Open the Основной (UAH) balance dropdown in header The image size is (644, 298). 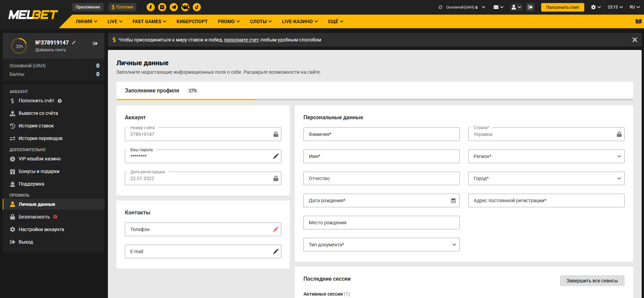pyautogui.click(x=466, y=7)
